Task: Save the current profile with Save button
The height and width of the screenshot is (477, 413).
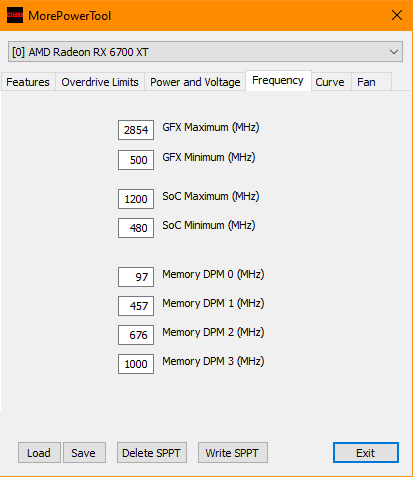Action: (x=84, y=453)
